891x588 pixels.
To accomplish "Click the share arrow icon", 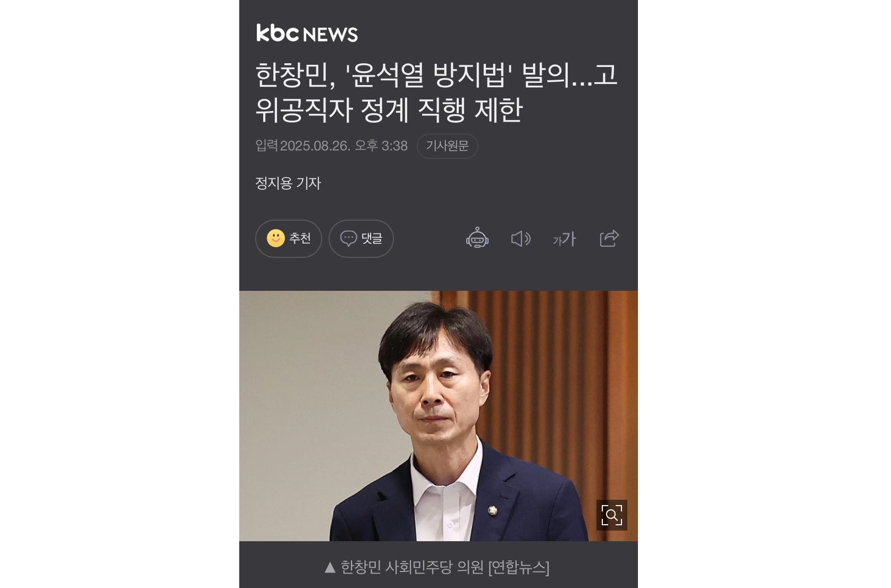I will (609, 238).
